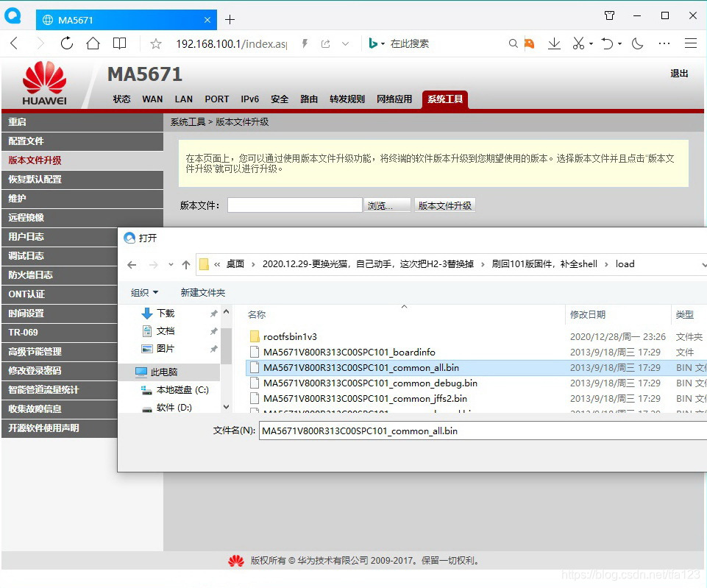Viewport: 707px width, 588px height.
Task: Open the browser hamburger menu
Action: point(691,43)
